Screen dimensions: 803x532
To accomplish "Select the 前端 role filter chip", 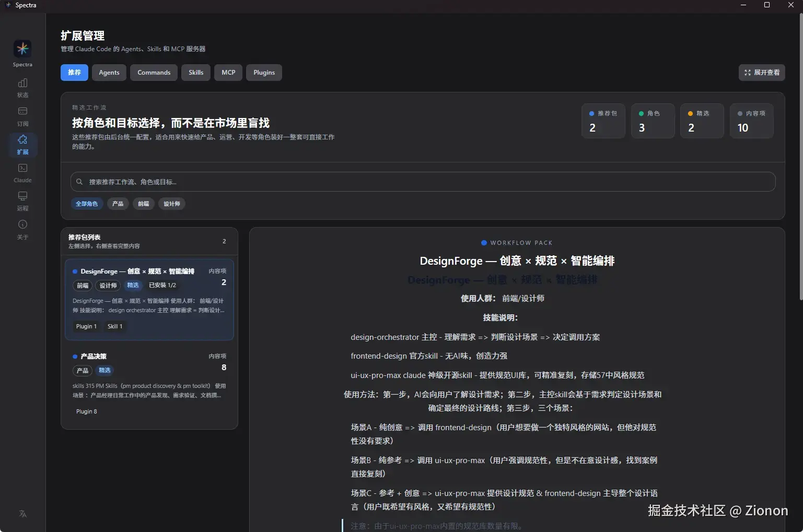I will (144, 204).
